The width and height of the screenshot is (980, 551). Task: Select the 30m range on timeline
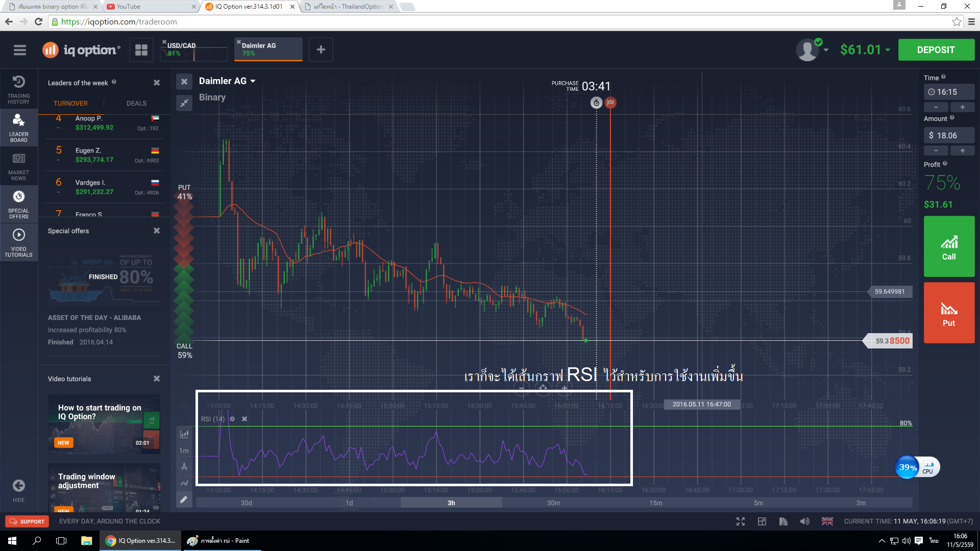[553, 503]
